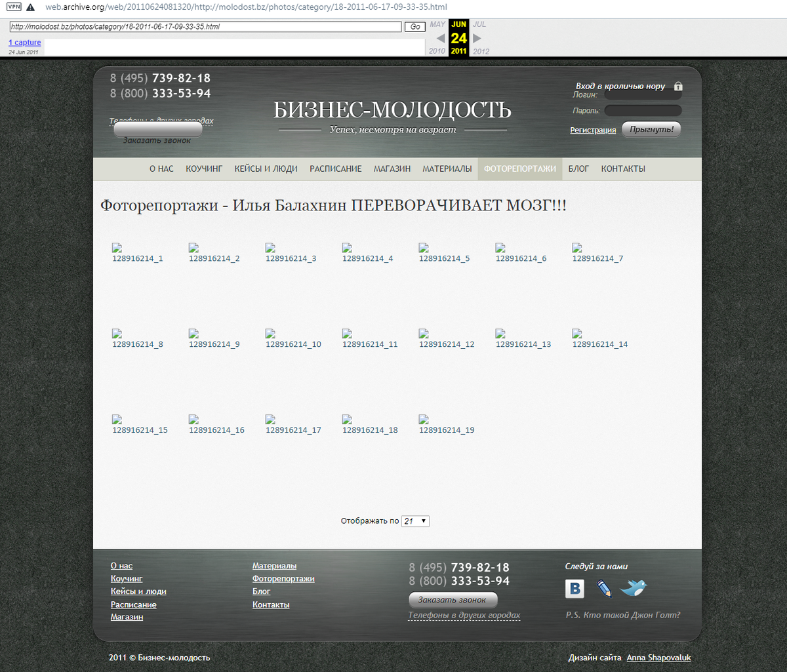The height and width of the screenshot is (672, 787).
Task: Open the МАГАЗИН menu item
Action: click(x=392, y=169)
